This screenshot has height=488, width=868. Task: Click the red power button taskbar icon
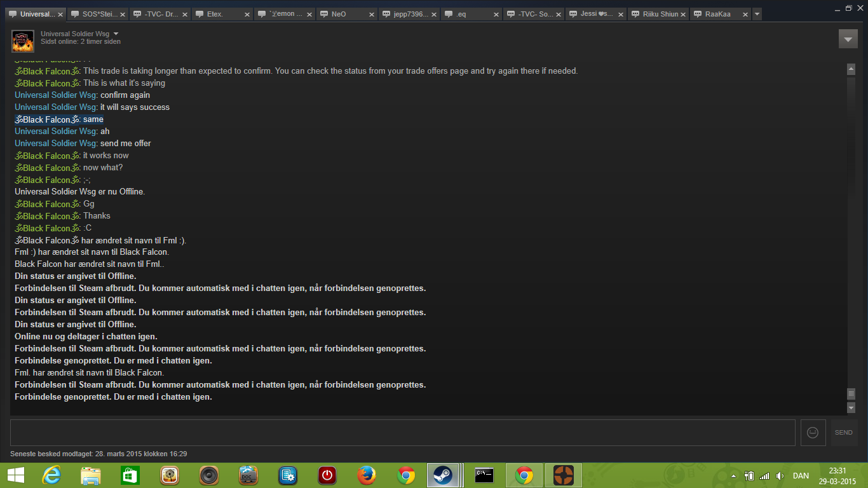327,475
